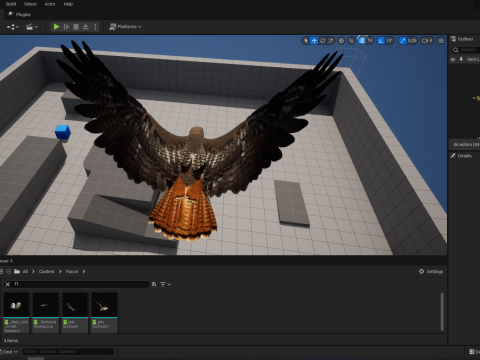Choose the Select mode arrow tool in the viewport
The image size is (480, 360).
[306, 41]
